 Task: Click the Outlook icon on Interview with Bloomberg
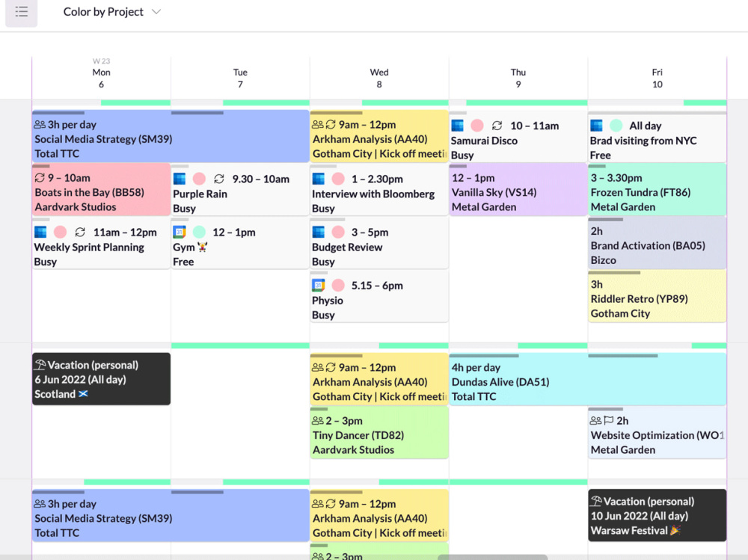tap(318, 179)
